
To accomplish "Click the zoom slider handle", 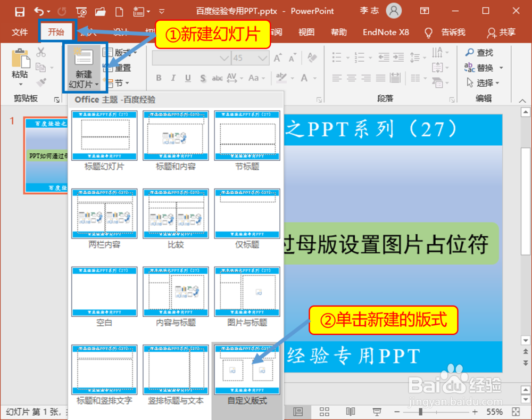I will (x=421, y=412).
